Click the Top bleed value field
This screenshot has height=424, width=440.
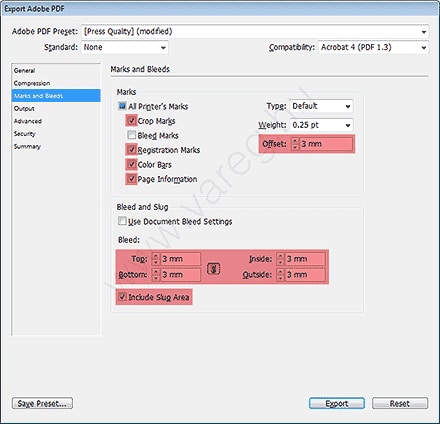[x=180, y=259]
